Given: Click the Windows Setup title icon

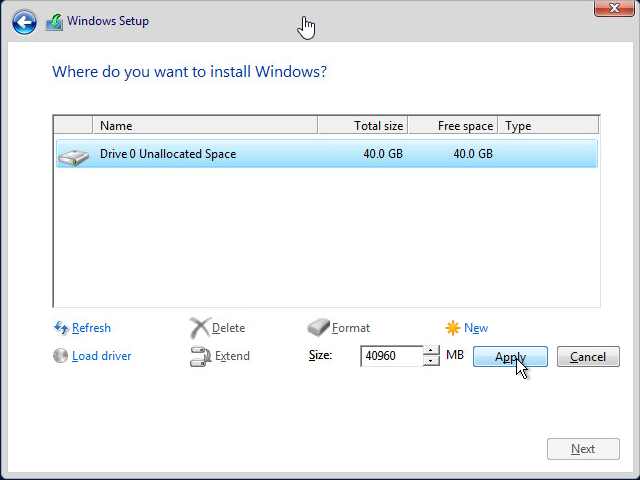Looking at the screenshot, I should pos(54,22).
